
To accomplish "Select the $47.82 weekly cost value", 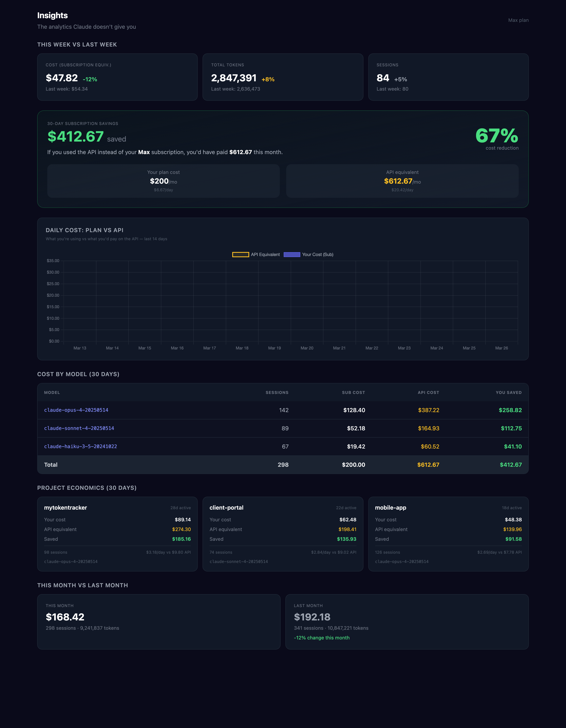I will click(62, 78).
